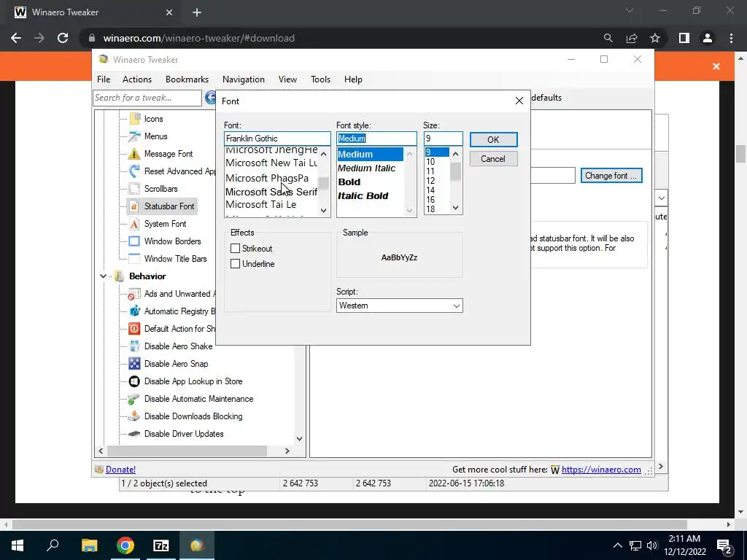The width and height of the screenshot is (747, 560).
Task: Reload the page in Chrome
Action: (63, 38)
